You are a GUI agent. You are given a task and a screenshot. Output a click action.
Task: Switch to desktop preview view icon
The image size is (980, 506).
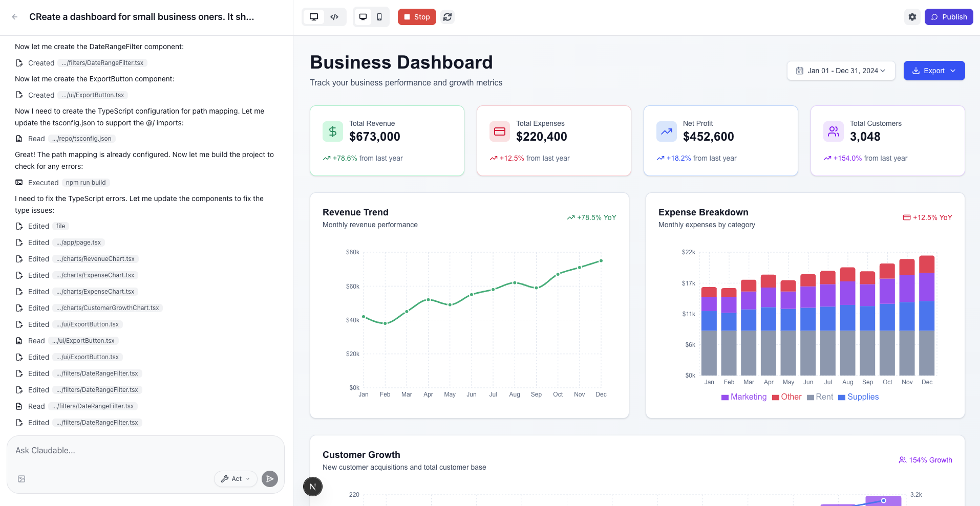(x=314, y=17)
